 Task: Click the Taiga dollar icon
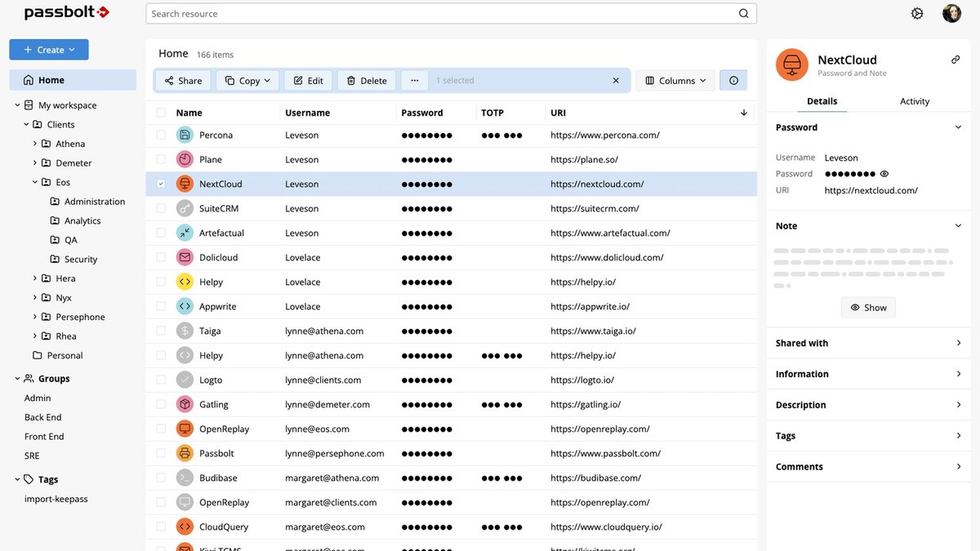coord(185,331)
